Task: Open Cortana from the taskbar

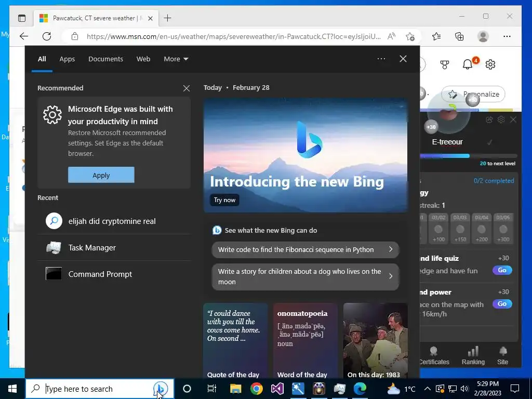Action: pos(187,389)
